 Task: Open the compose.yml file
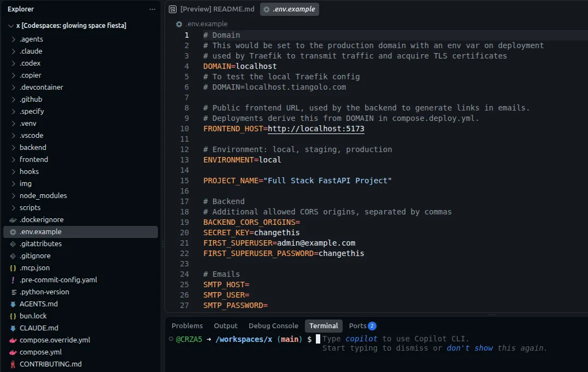point(81,352)
